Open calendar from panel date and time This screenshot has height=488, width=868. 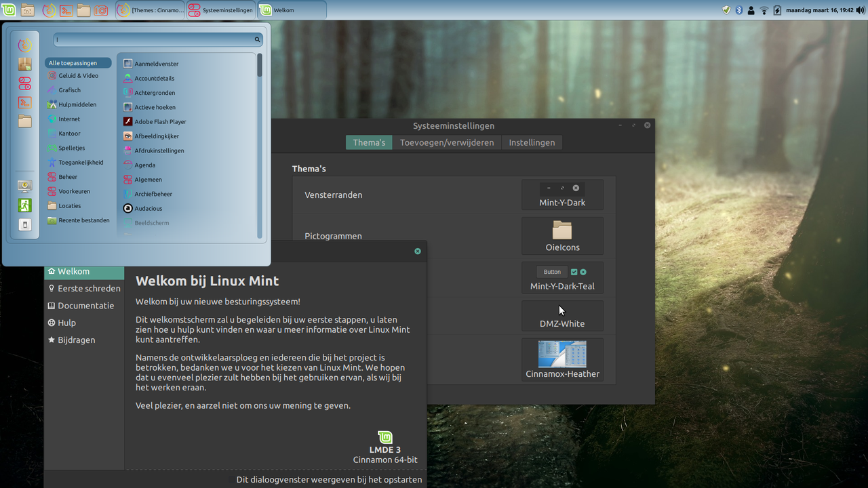tap(819, 10)
